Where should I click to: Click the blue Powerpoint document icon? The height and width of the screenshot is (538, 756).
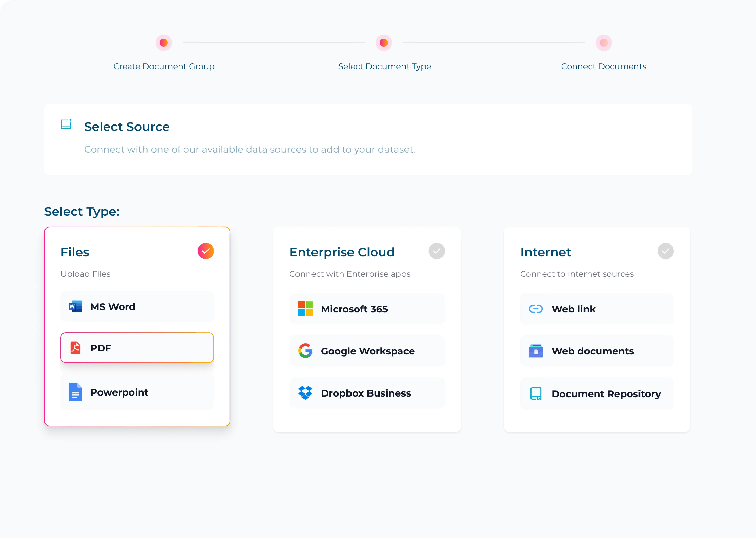click(x=75, y=392)
